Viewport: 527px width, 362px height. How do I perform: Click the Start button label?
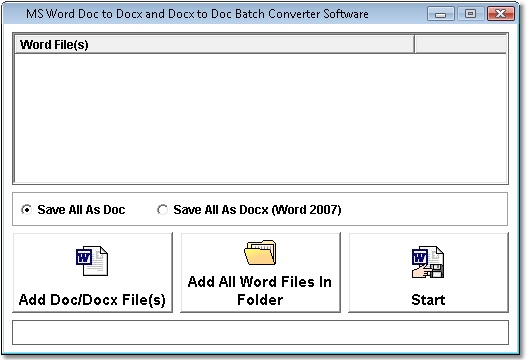(428, 300)
